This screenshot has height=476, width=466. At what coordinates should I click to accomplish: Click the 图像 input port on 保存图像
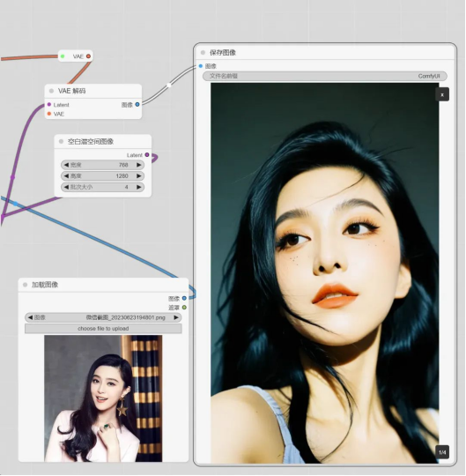(201, 66)
